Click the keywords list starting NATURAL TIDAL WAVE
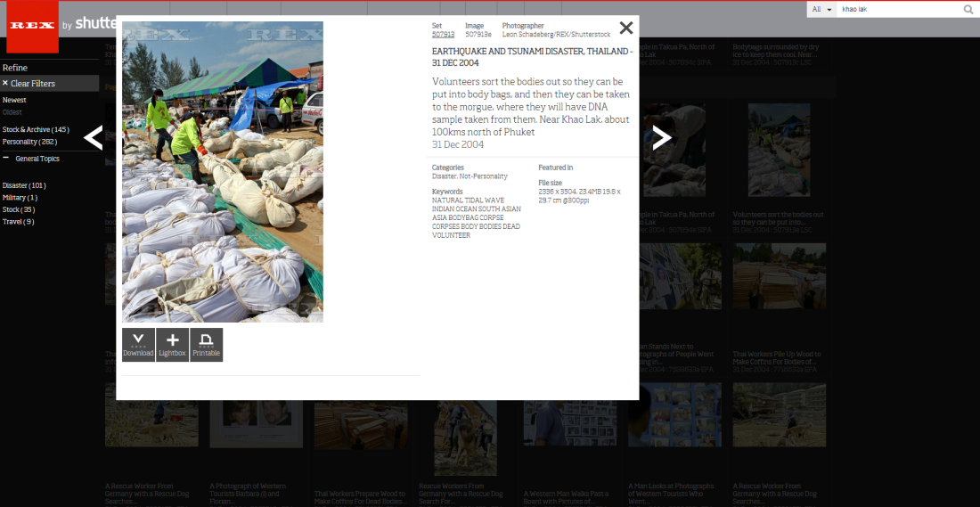Viewport: 980px width, 507px height. [x=476, y=217]
